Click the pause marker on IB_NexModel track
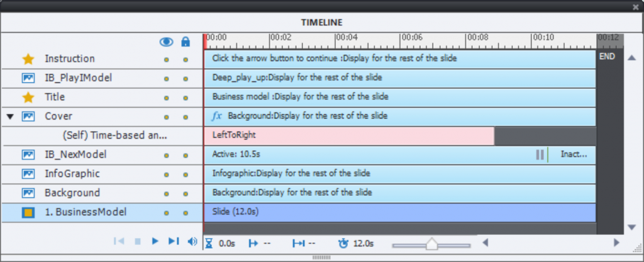 pyautogui.click(x=540, y=155)
